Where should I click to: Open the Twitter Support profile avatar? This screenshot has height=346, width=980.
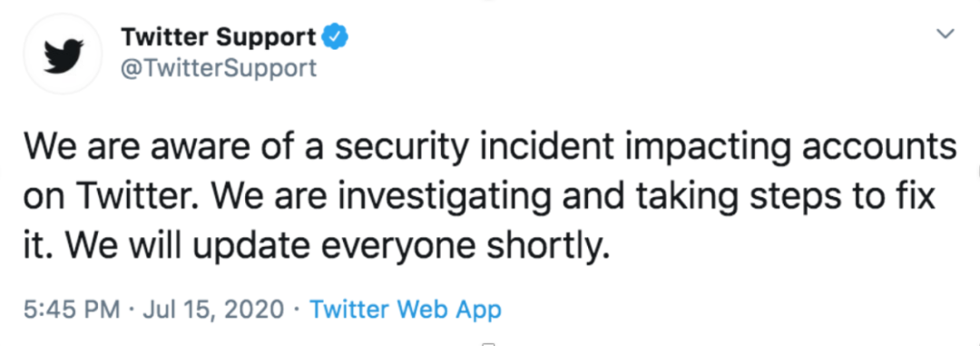click(62, 54)
